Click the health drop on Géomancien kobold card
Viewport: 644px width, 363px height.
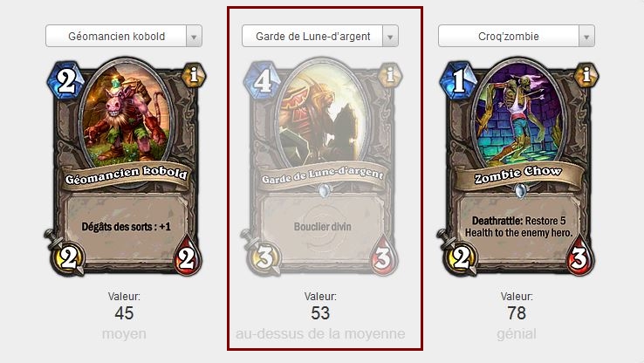188,257
